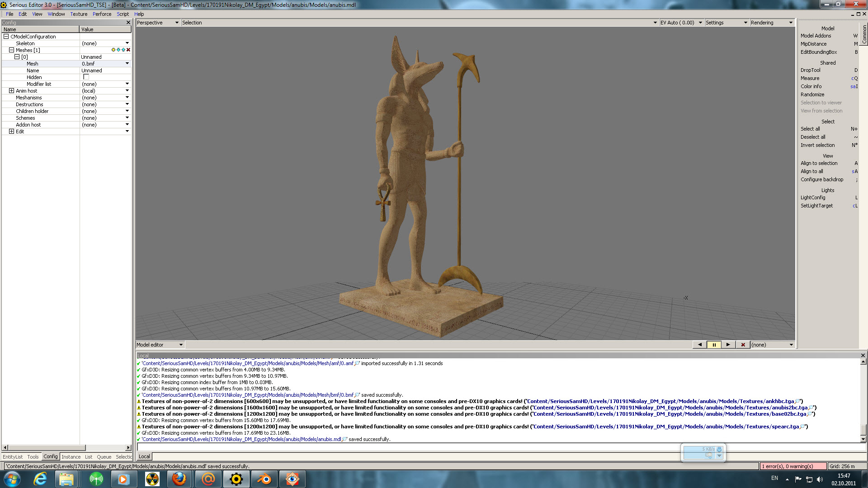Close the Config panel
Screen dimensions: 868x488
pos(128,22)
